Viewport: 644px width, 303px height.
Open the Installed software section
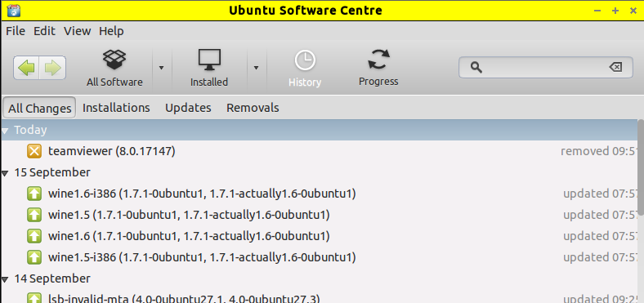click(209, 68)
